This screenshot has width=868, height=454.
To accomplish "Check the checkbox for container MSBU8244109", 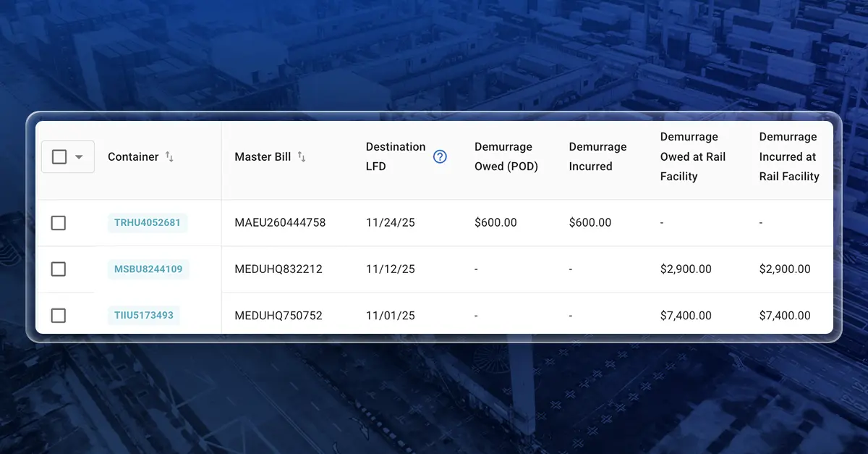I will [x=59, y=269].
